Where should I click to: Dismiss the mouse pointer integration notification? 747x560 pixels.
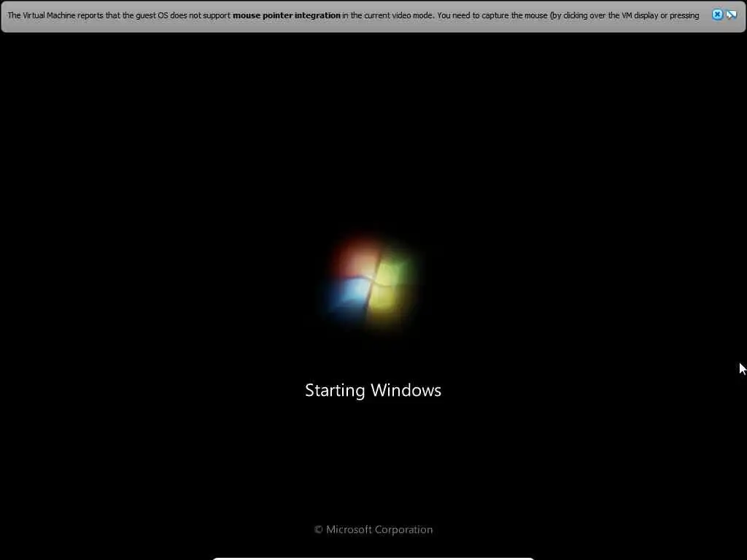coord(717,15)
